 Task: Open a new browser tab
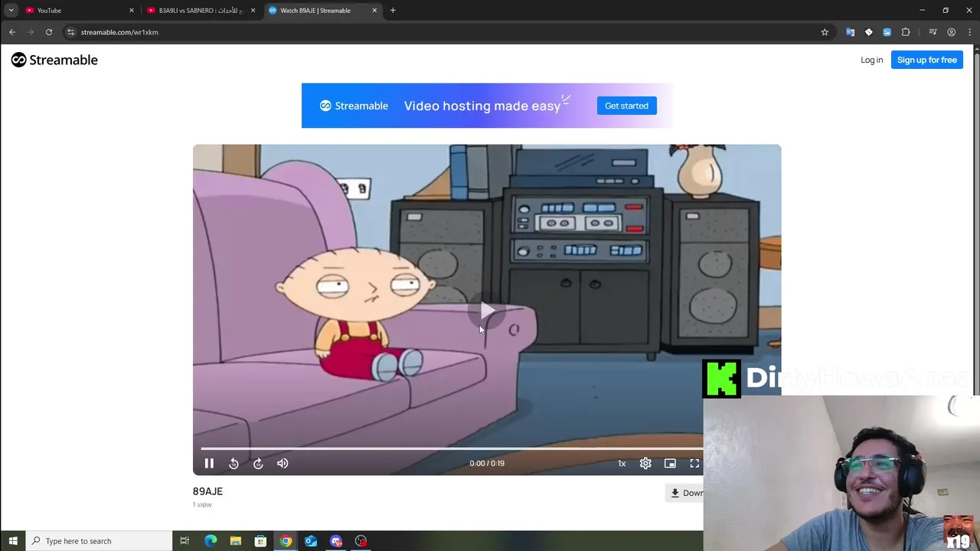(393, 11)
